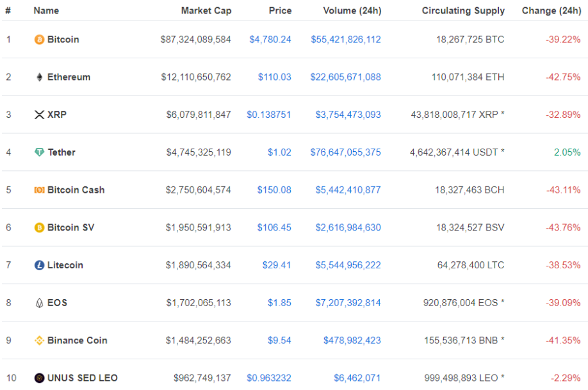Viewport: 588px width, 390px height.
Task: Select XRP market cap $6,079,811,847
Action: pos(199,115)
